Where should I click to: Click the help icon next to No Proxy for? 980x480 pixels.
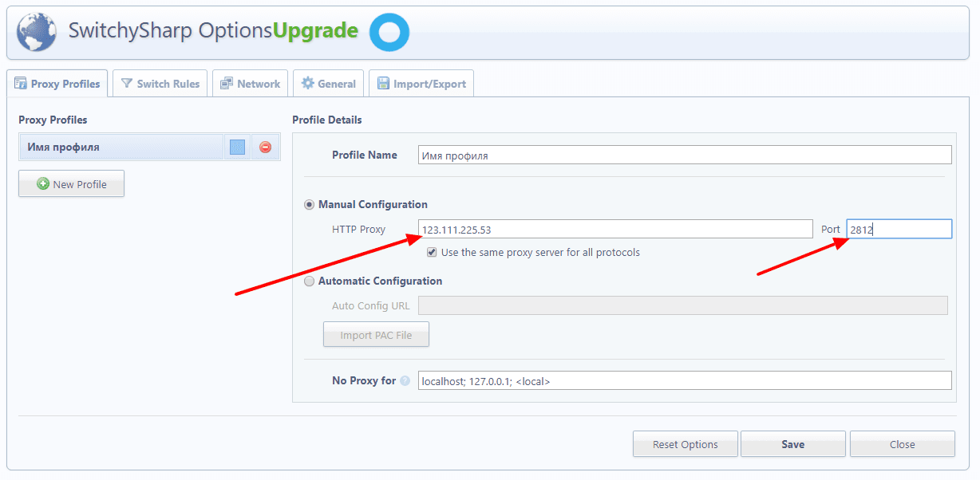point(405,381)
